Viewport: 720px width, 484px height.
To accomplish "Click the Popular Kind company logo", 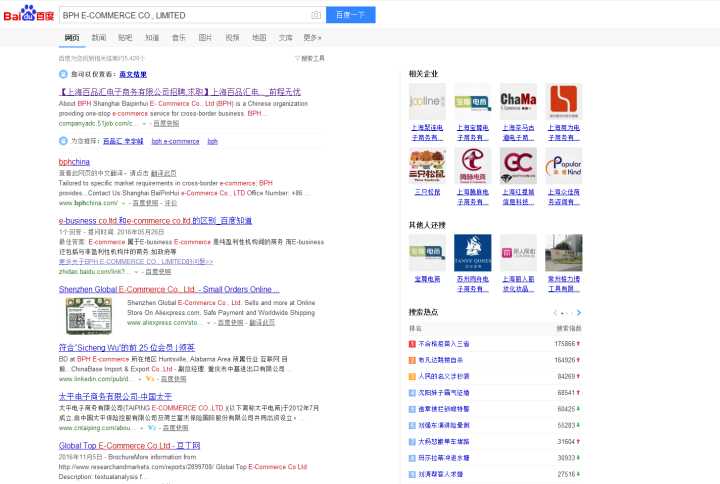I will tap(565, 163).
